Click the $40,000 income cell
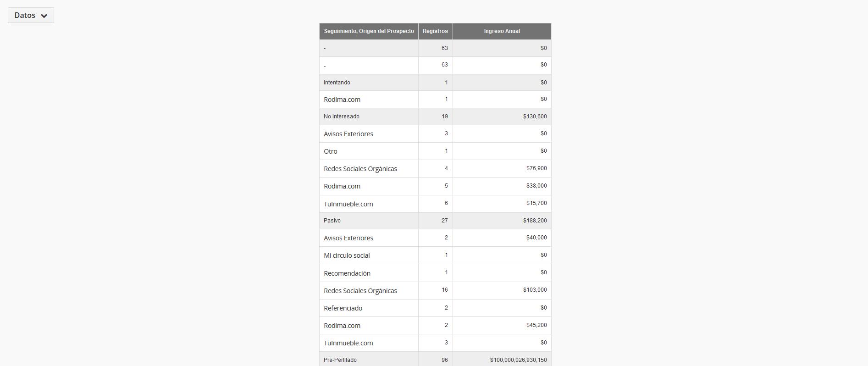This screenshot has width=868, height=366. (536, 238)
